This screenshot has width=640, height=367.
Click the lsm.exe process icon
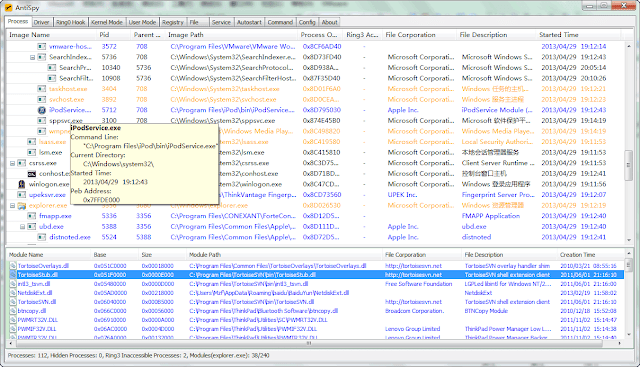[32, 152]
